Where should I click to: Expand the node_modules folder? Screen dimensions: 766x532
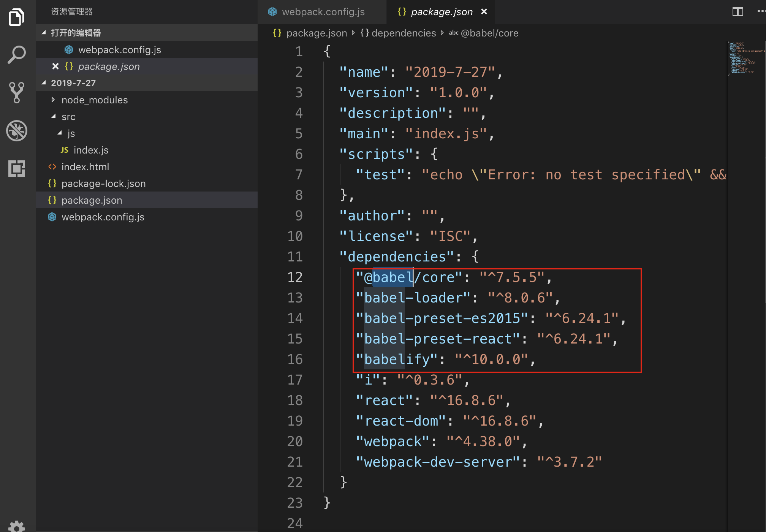pos(53,100)
